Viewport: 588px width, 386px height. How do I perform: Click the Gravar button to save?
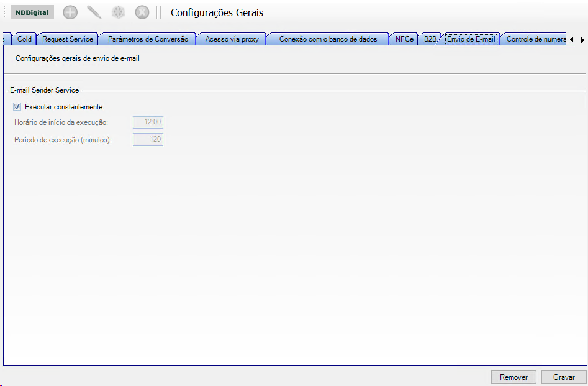(564, 377)
